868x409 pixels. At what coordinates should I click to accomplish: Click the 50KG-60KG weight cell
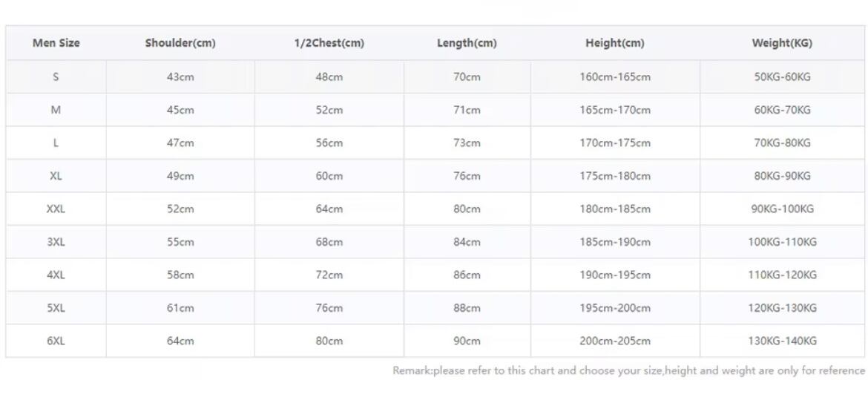782,77
